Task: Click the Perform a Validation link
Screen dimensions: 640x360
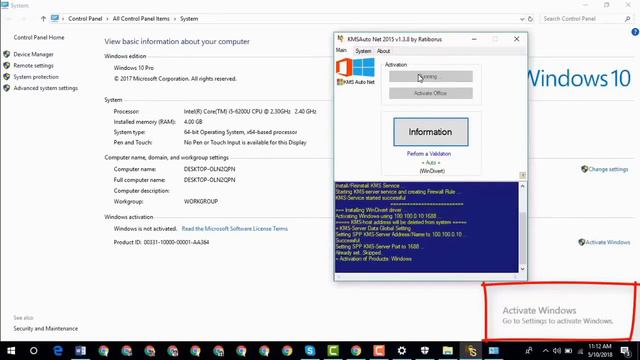Action: [x=429, y=154]
